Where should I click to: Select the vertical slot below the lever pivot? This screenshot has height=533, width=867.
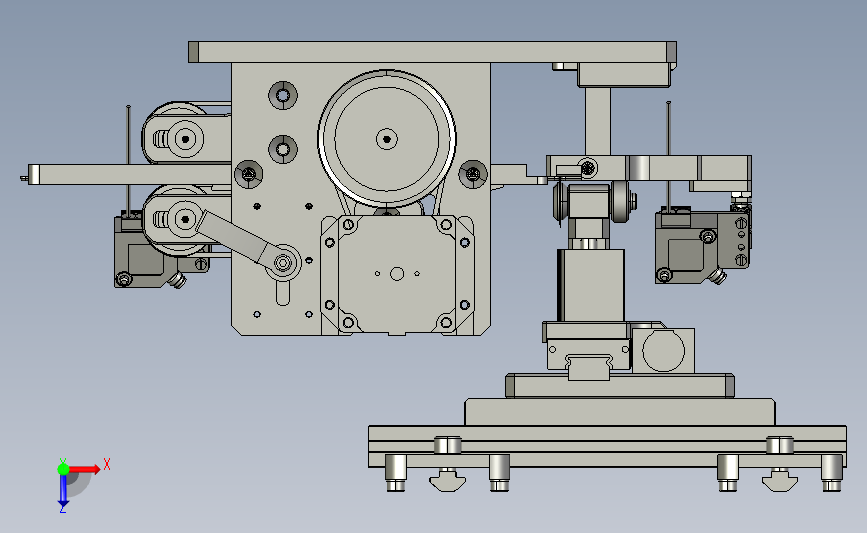pyautogui.click(x=283, y=293)
